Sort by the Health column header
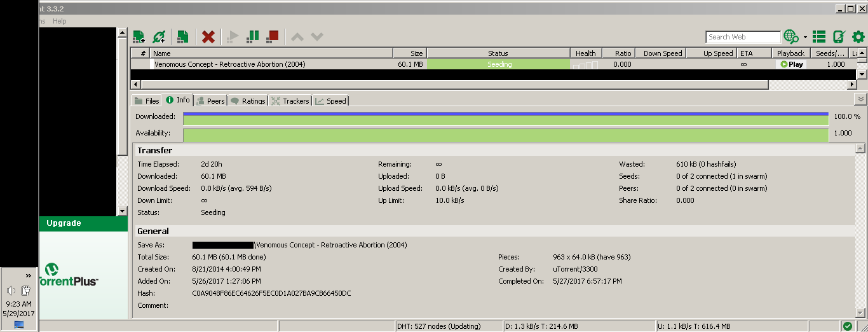Image resolution: width=868 pixels, height=332 pixels. pos(586,53)
